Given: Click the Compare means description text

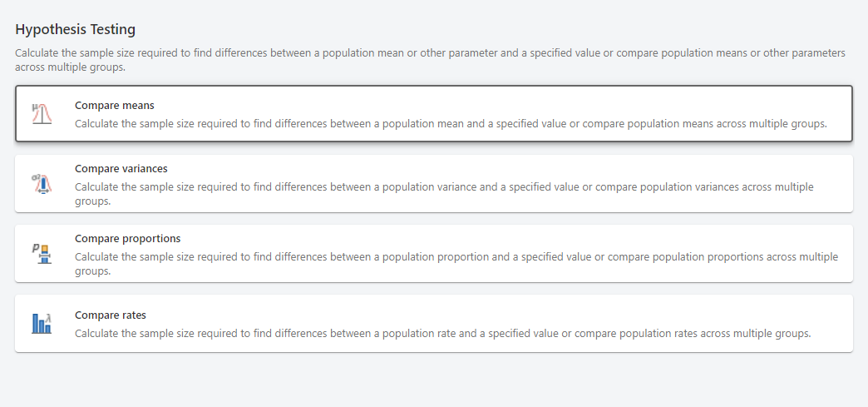Looking at the screenshot, I should 451,124.
